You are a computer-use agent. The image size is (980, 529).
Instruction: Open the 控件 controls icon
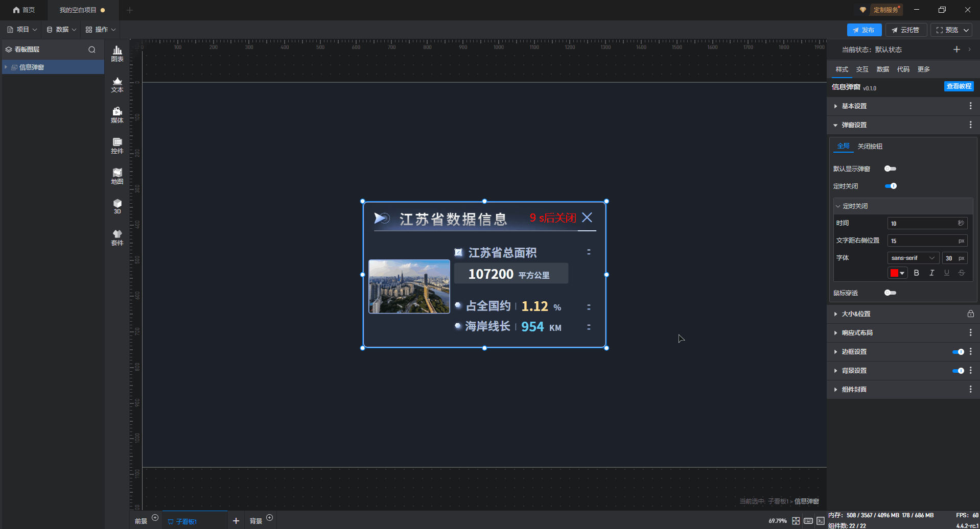[x=117, y=146]
